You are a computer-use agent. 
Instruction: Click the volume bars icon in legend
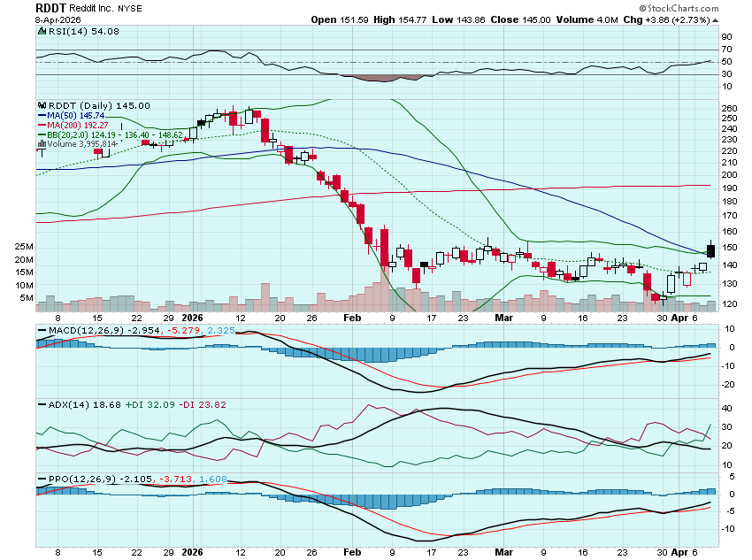click(42, 144)
